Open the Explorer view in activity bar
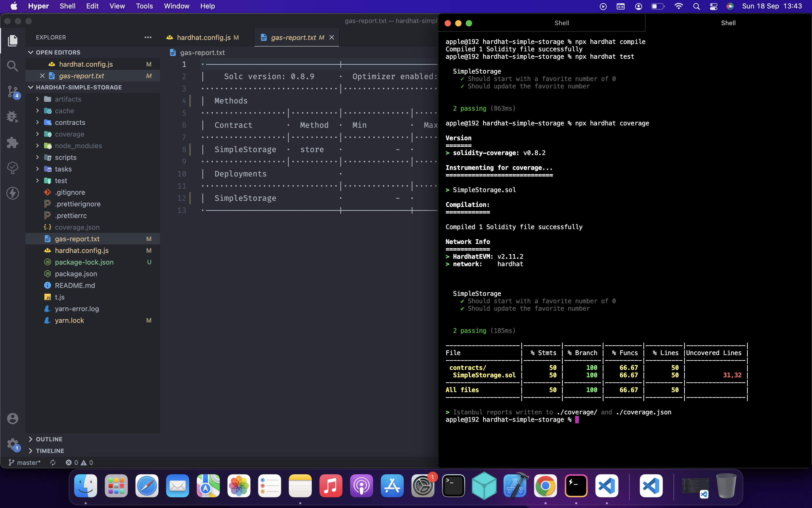The image size is (812, 508). [13, 41]
